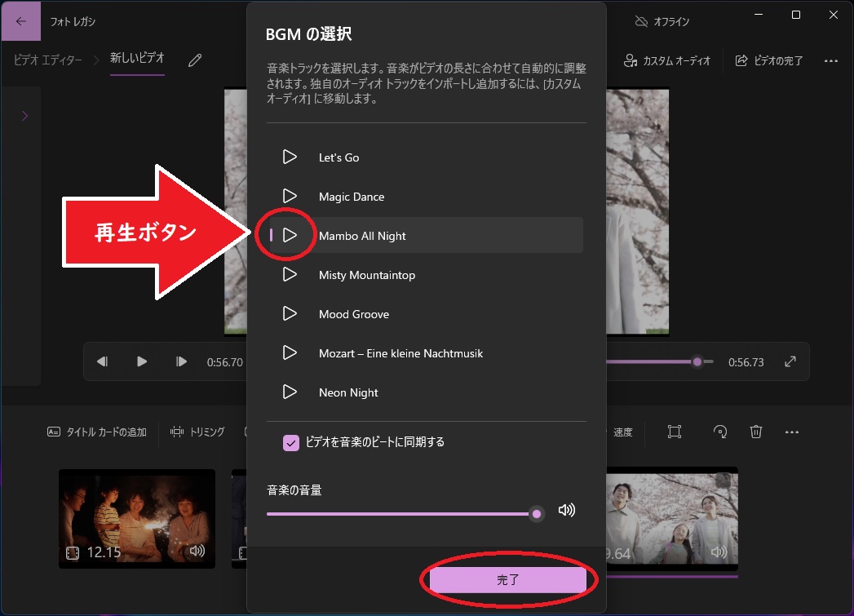Select the Misty Mountaintop track name
Screen dimensions: 854x616
tap(366, 275)
